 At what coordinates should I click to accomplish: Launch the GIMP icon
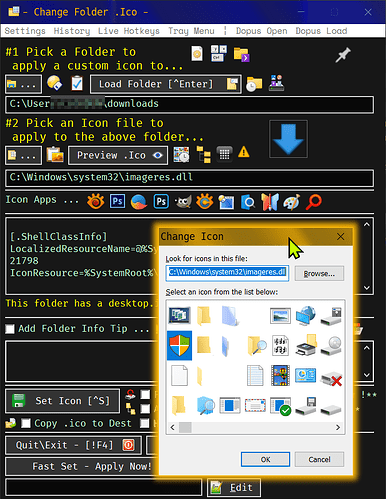coord(183,202)
